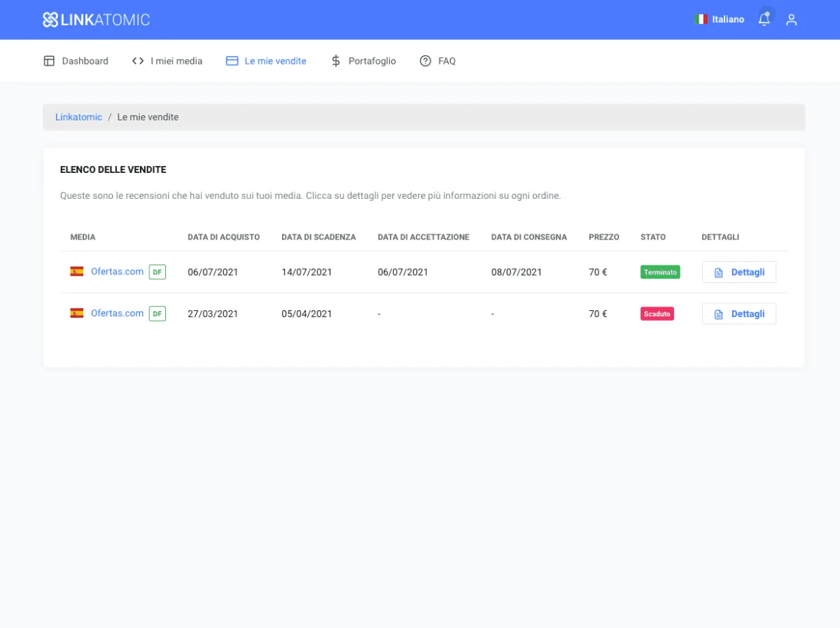Screen dimensions: 840x628
Task: Click the Linkatomic breadcrumb link
Action: (78, 117)
